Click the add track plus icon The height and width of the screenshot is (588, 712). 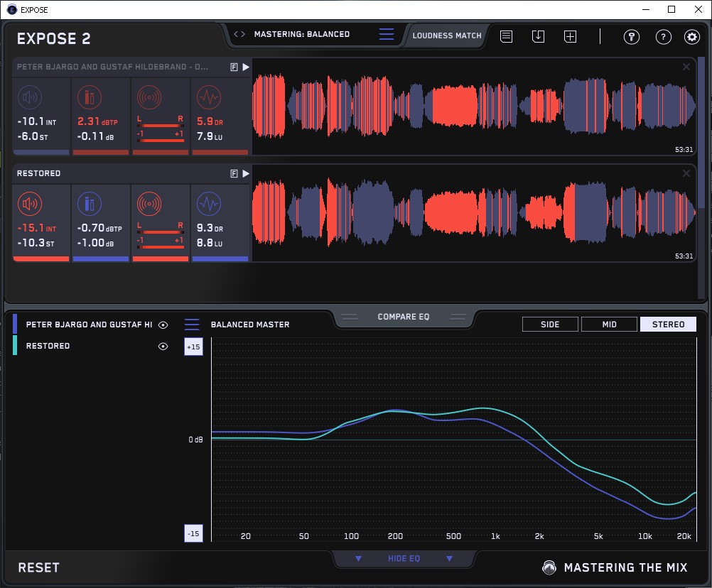(571, 36)
